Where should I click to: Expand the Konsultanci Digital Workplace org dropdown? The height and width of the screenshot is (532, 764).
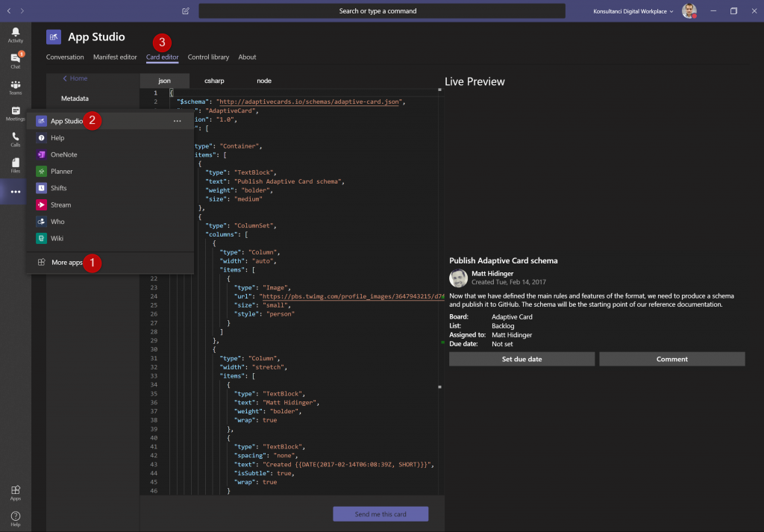point(634,11)
